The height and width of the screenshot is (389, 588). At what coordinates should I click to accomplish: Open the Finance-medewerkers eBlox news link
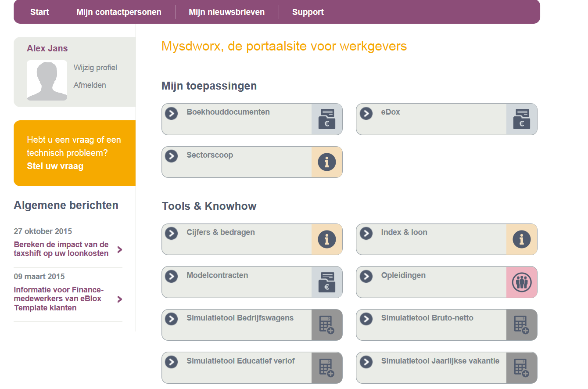point(58,299)
